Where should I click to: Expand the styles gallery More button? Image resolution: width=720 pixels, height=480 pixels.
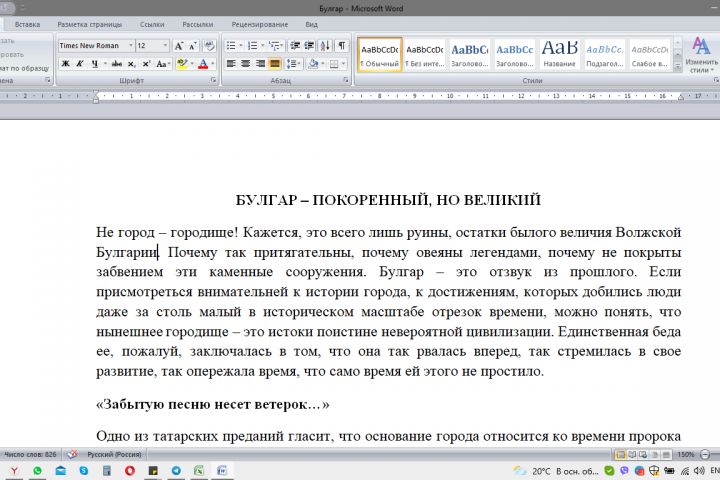pos(678,67)
